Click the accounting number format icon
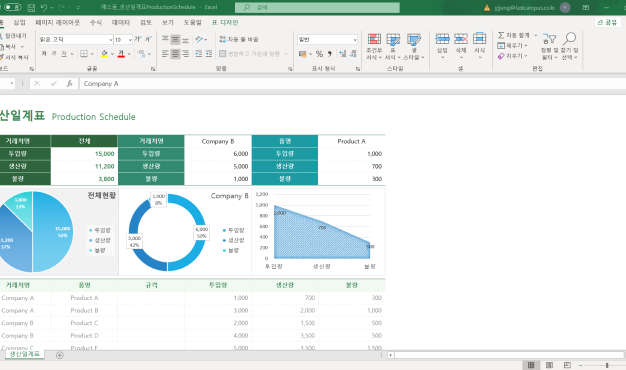626x370 pixels. coord(303,53)
